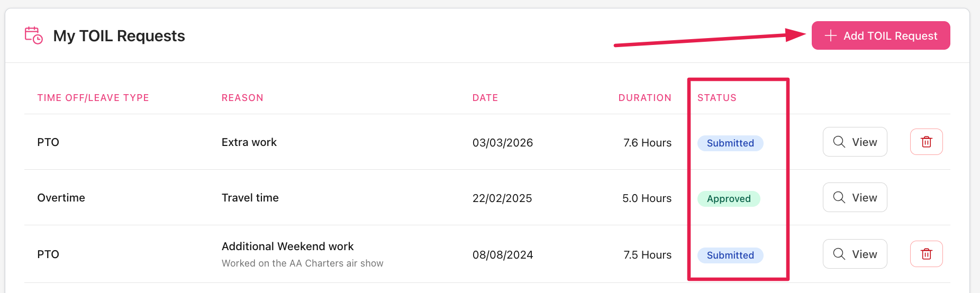
Task: Click the Time Off/Leave Type column header
Action: (x=93, y=98)
